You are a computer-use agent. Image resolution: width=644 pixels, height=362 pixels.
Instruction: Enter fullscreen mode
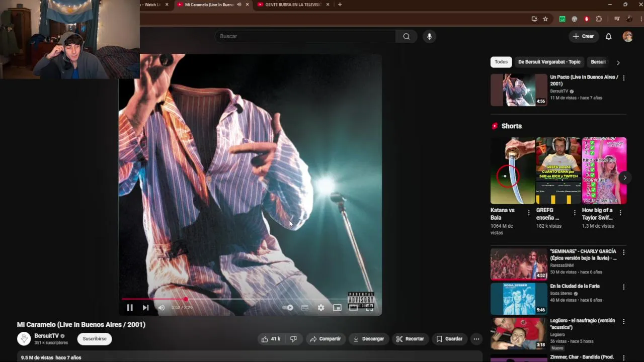pyautogui.click(x=369, y=308)
